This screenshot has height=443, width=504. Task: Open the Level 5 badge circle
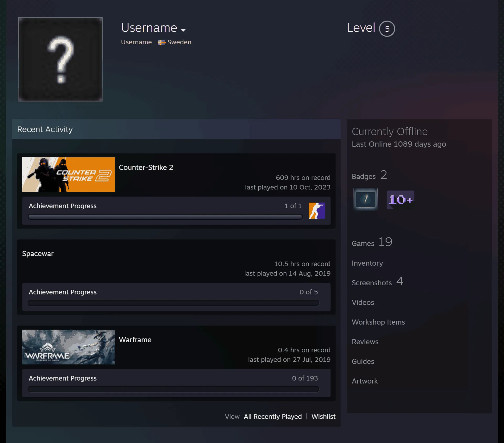click(387, 29)
